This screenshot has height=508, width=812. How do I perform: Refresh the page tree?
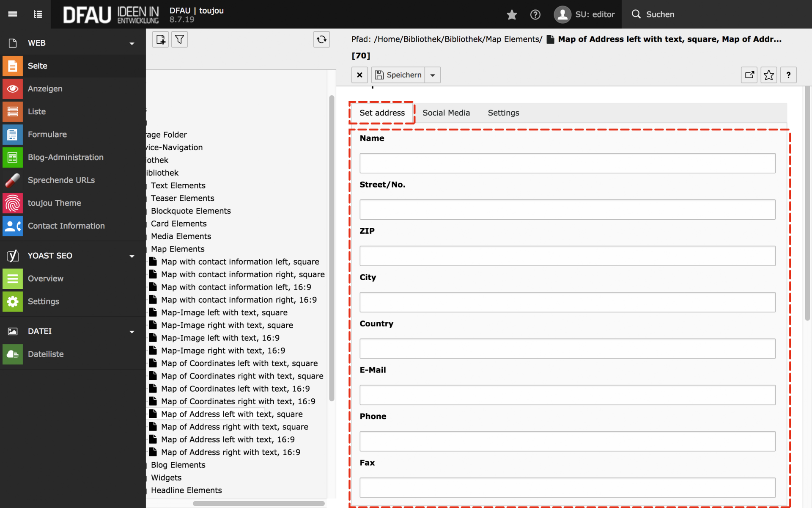321,39
